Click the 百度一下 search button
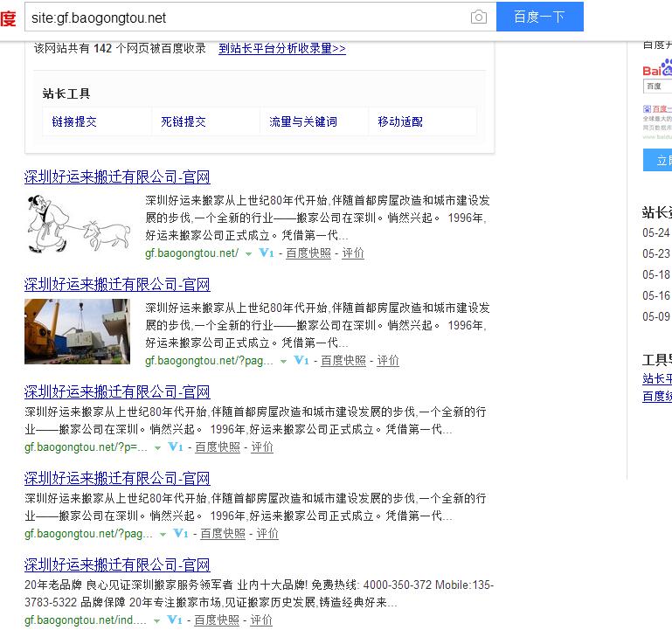Viewport: 672px width, 630px height. pyautogui.click(x=539, y=17)
